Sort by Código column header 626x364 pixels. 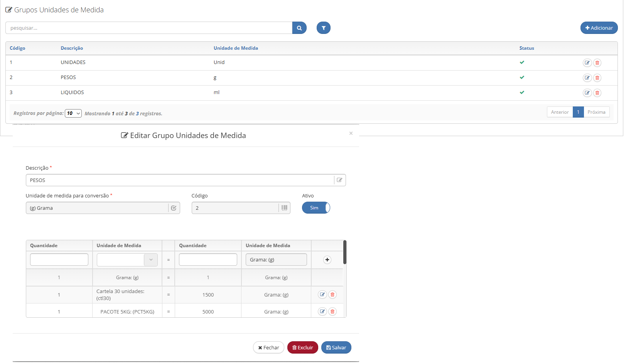point(17,48)
